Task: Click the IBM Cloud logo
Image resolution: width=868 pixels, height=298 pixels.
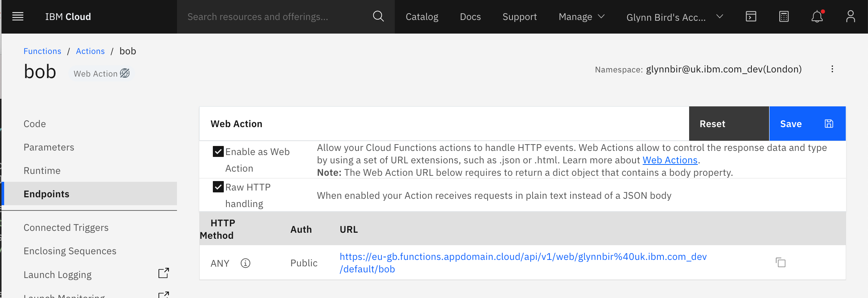Action: [68, 17]
